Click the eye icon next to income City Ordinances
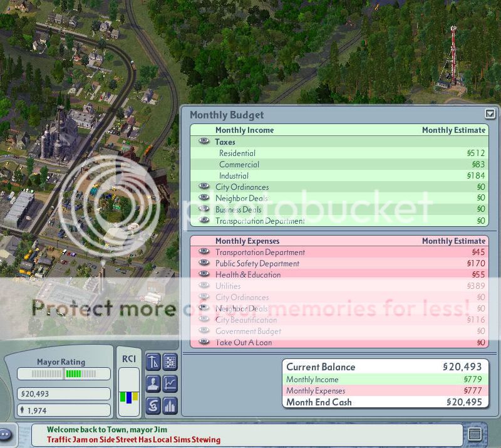Screen dimensions: 501x448 point(204,187)
